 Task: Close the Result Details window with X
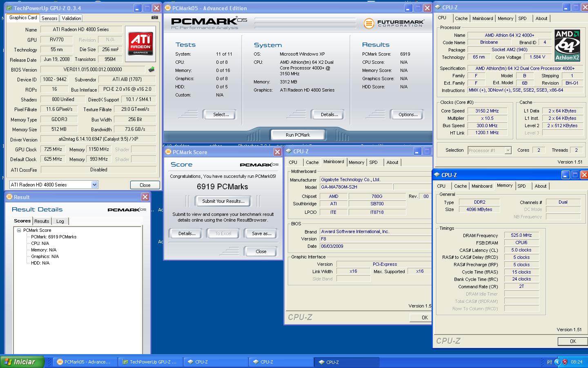[145, 197]
